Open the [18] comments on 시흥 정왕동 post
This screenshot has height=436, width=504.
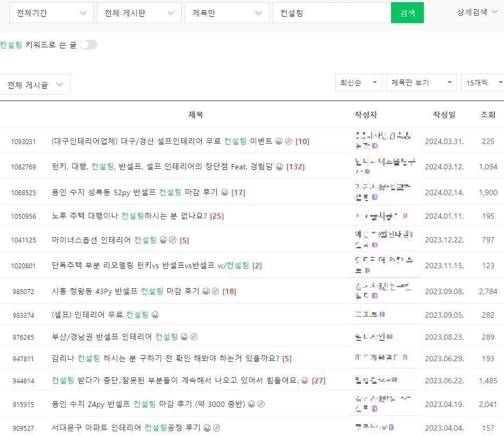click(x=229, y=291)
